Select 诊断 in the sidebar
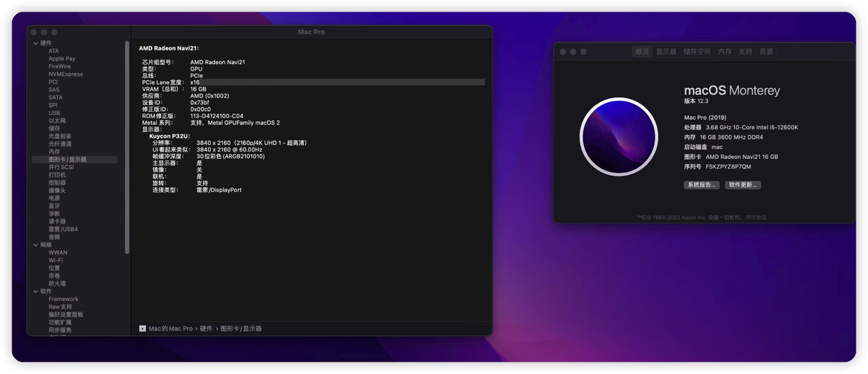Viewport: 868px width, 374px height. click(x=54, y=214)
